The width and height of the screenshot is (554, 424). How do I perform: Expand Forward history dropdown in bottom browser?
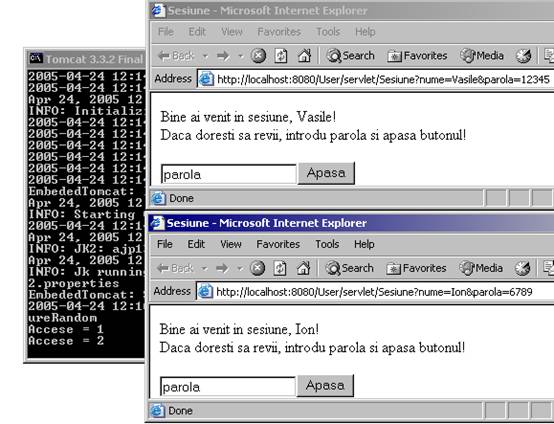click(x=240, y=269)
